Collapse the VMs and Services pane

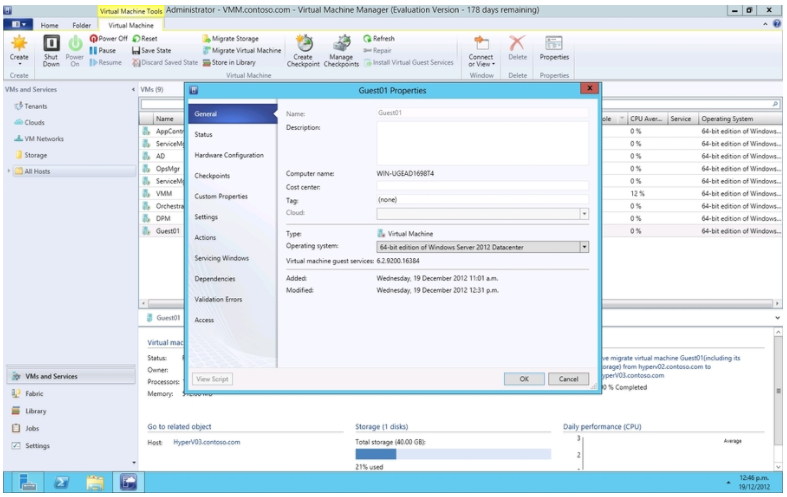pos(133,89)
